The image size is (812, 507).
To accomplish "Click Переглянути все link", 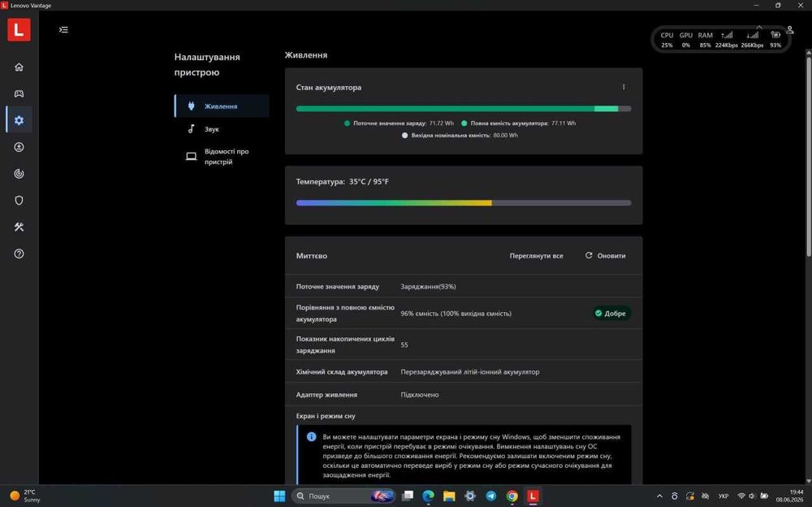I will coord(536,256).
